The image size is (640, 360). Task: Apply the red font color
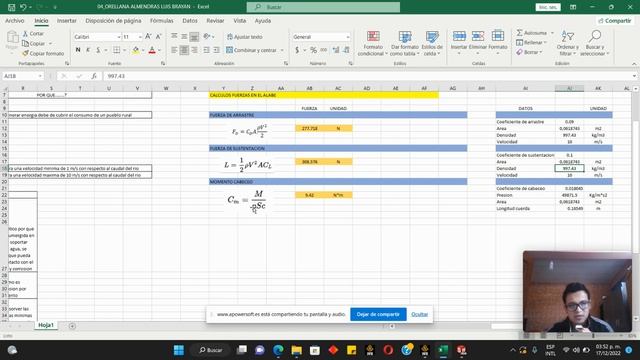pyautogui.click(x=152, y=50)
